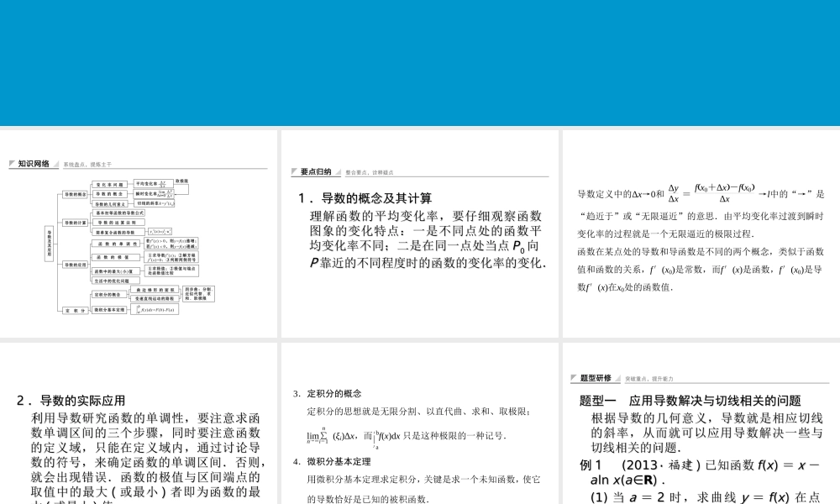Select the gray triangle beside 系统盘点，提炼主干

(x=56, y=165)
